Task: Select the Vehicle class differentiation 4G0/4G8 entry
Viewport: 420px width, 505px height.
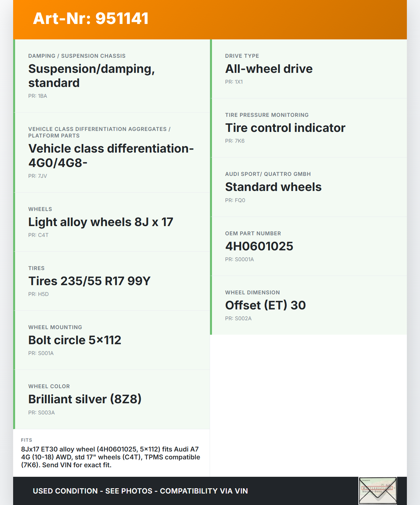Action: coord(111,156)
